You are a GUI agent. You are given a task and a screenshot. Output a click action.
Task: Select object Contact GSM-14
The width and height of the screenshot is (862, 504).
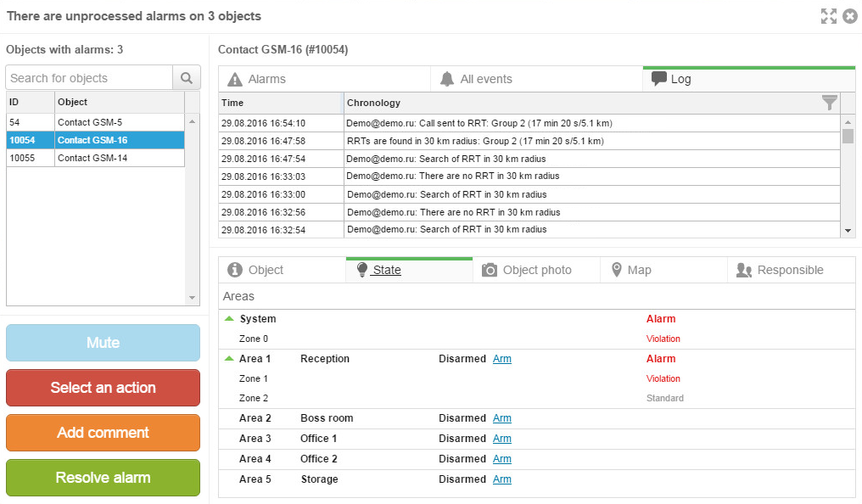(96, 158)
